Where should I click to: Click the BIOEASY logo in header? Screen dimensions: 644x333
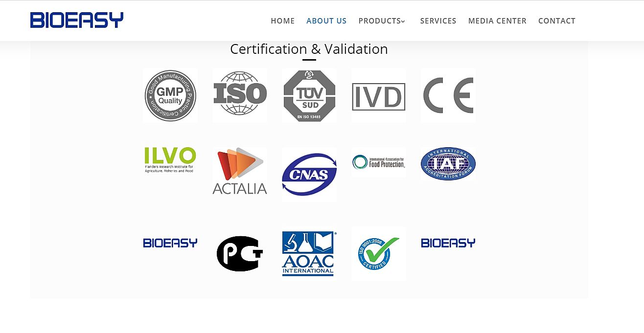coord(77,21)
